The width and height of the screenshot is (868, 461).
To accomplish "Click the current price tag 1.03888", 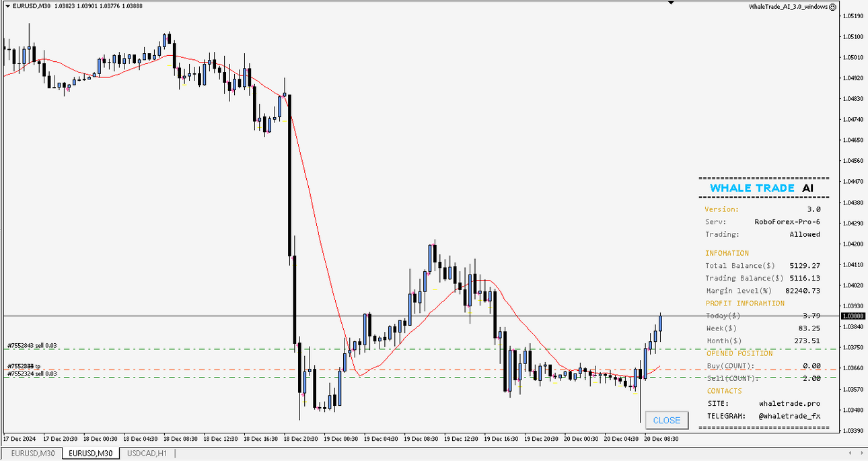I will [x=853, y=316].
